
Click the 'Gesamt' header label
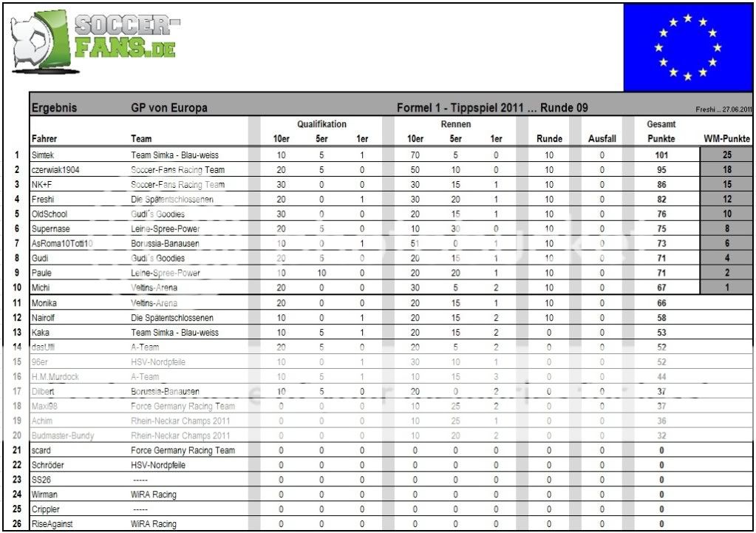661,124
